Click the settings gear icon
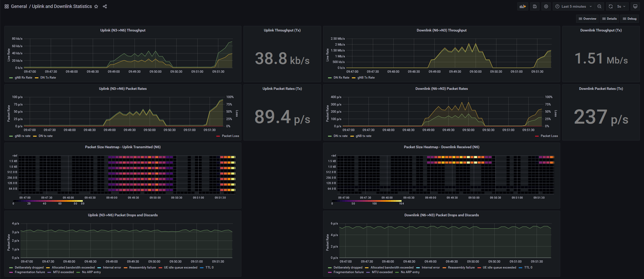 [x=546, y=7]
